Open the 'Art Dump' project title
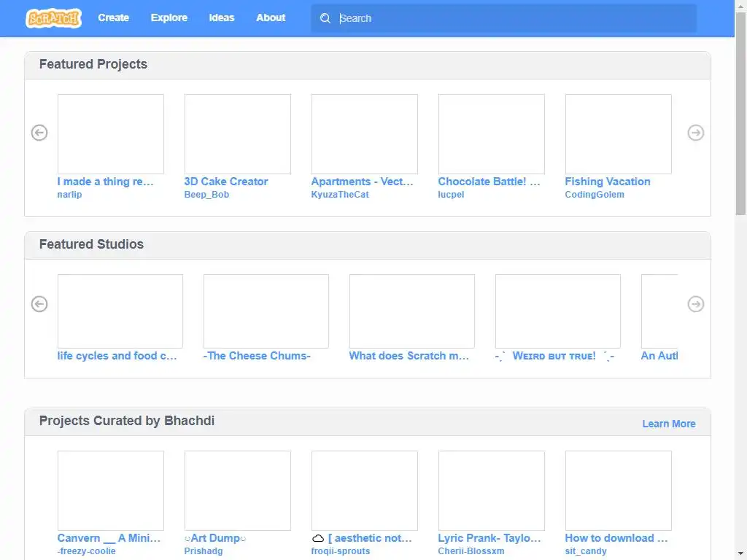Image resolution: width=747 pixels, height=560 pixels. pyautogui.click(x=215, y=538)
